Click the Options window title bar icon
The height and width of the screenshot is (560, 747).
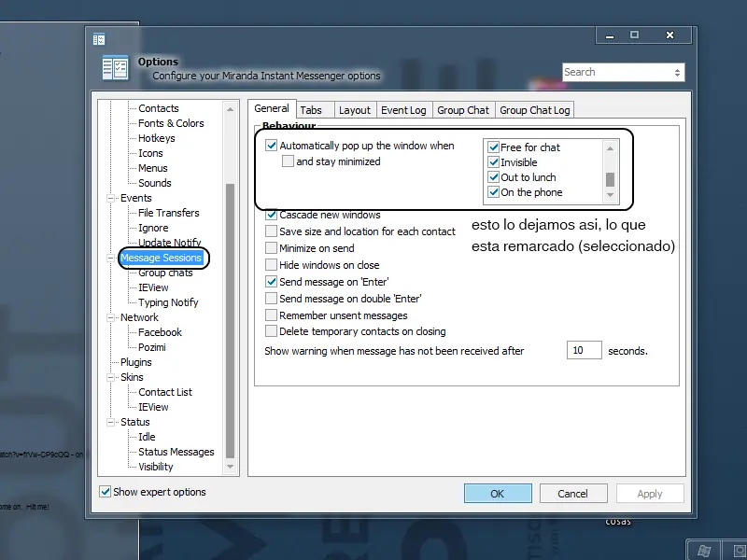pos(99,39)
